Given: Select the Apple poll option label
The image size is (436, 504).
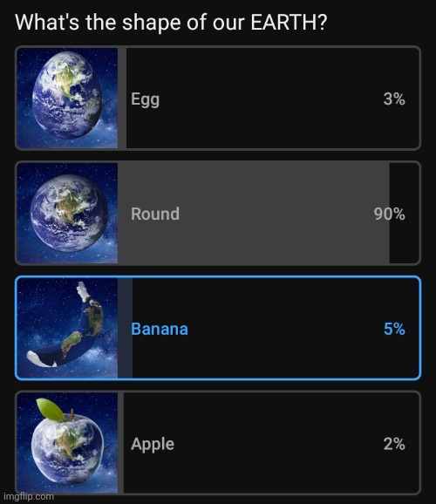Looking at the screenshot, I should pos(153,445).
